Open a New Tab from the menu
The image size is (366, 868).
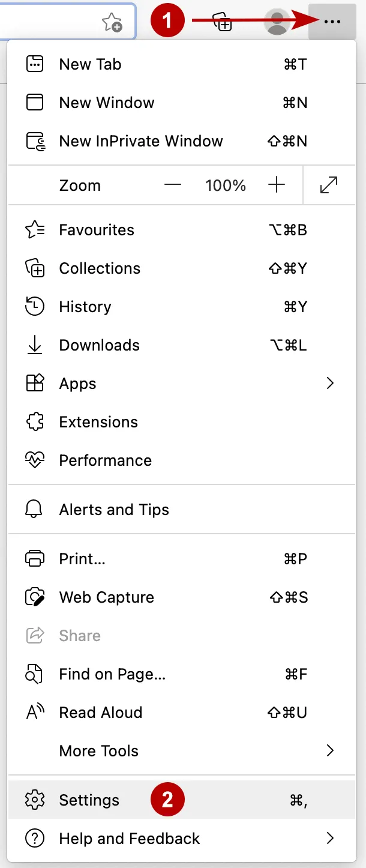[x=90, y=64]
